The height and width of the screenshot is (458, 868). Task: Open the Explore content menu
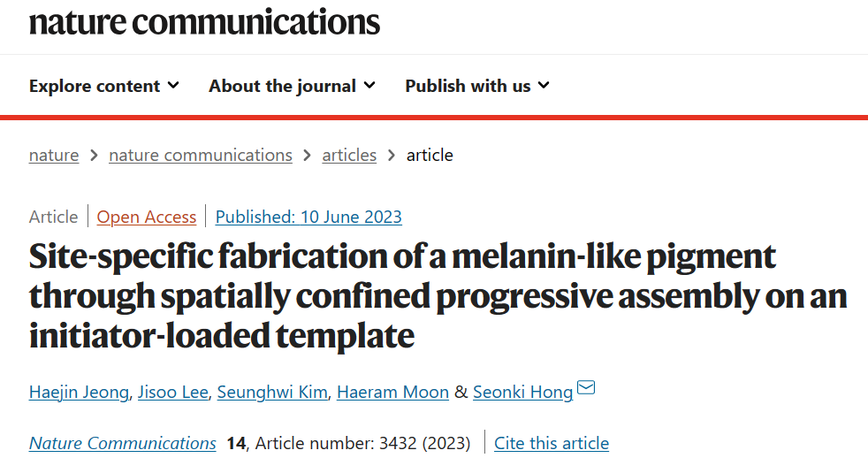[104, 86]
